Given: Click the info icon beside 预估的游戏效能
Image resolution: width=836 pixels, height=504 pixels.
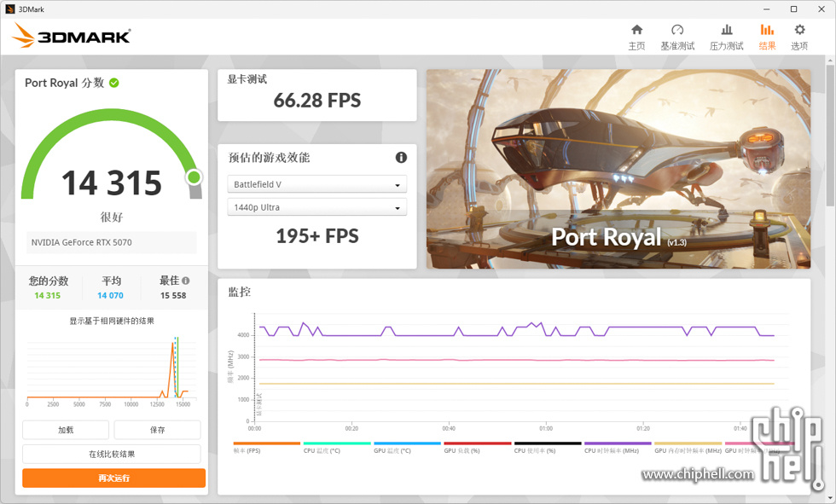Looking at the screenshot, I should tap(400, 157).
